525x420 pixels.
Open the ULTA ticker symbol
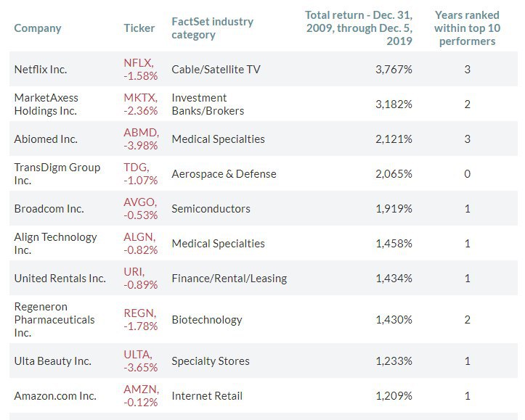pos(138,355)
